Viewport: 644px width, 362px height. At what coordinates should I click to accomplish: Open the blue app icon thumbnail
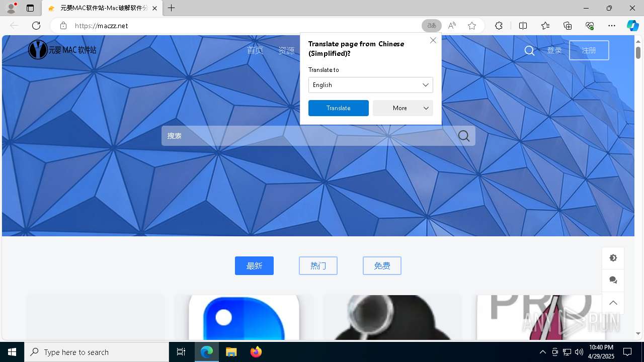pyautogui.click(x=244, y=317)
